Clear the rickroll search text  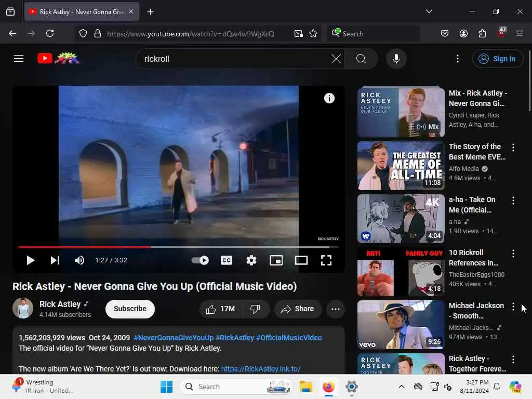pyautogui.click(x=336, y=59)
